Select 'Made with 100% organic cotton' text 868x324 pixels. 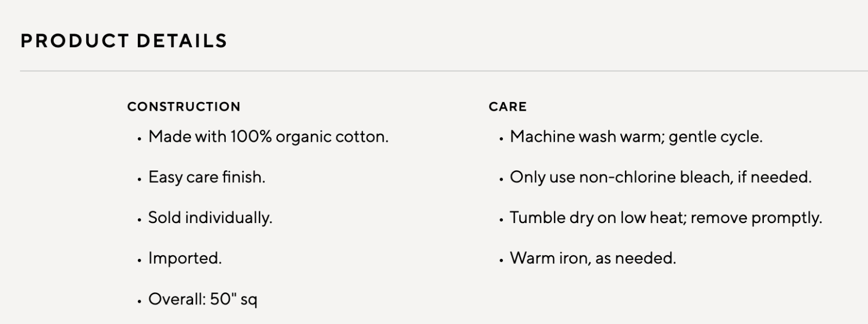[x=269, y=136]
